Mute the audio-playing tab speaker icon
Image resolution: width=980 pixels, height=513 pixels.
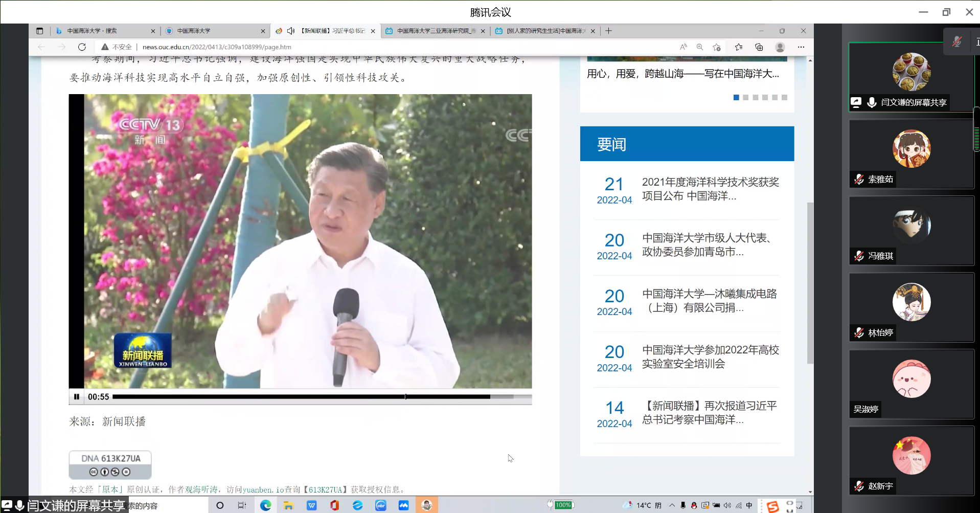[x=291, y=31]
